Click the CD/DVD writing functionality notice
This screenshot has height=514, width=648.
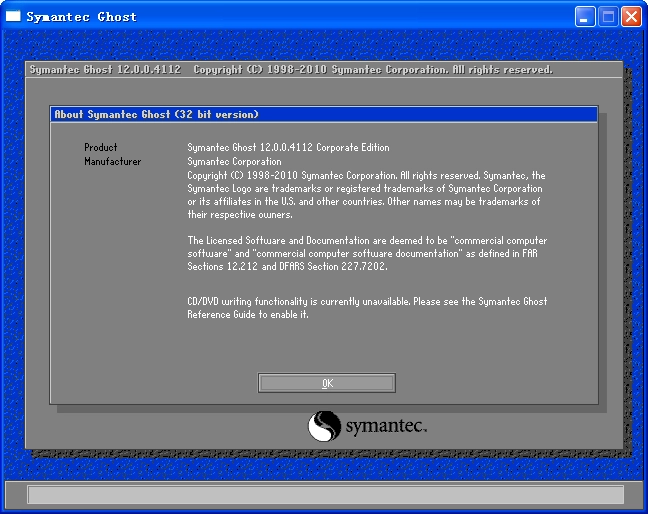367,301
